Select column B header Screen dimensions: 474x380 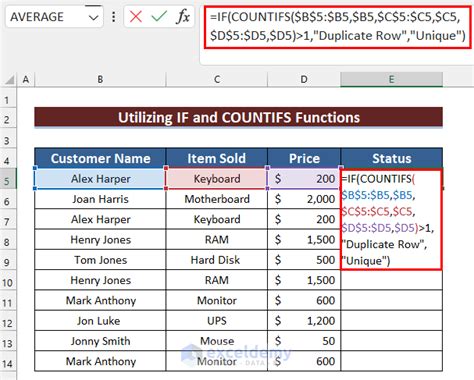click(x=100, y=80)
